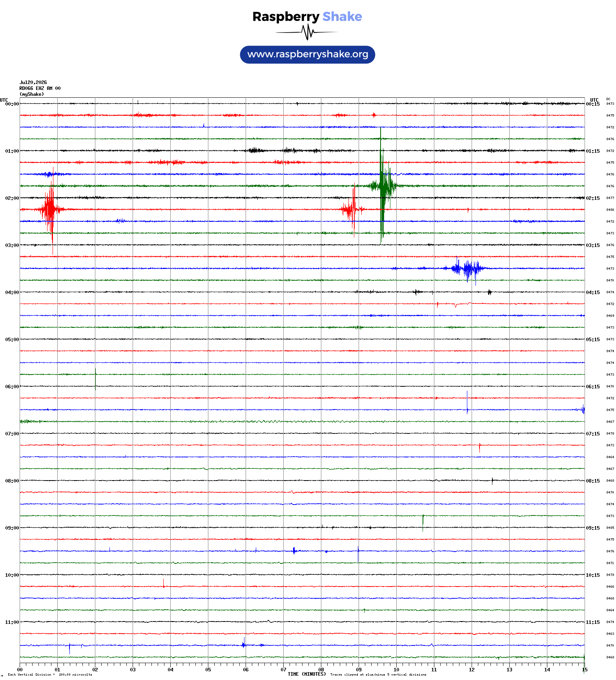Click the 09:00 row label on the left

point(12,528)
